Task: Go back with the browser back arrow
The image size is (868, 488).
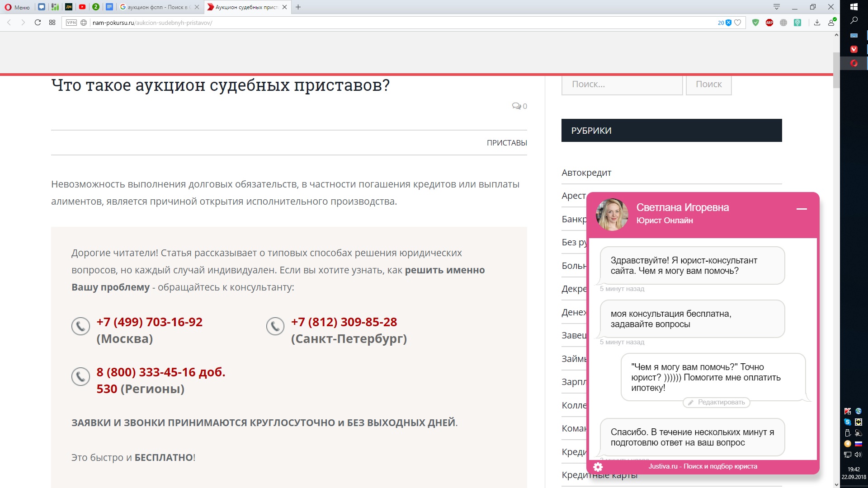Action: [x=9, y=23]
